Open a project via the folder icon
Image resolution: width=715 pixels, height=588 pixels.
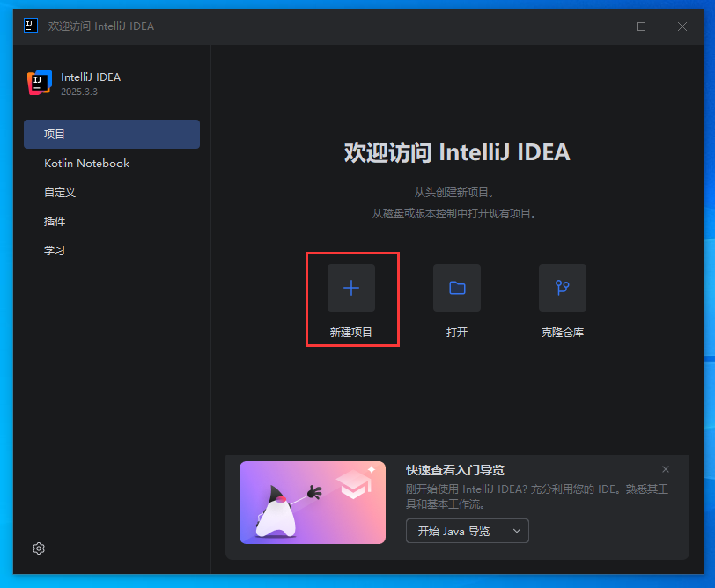[x=457, y=288]
